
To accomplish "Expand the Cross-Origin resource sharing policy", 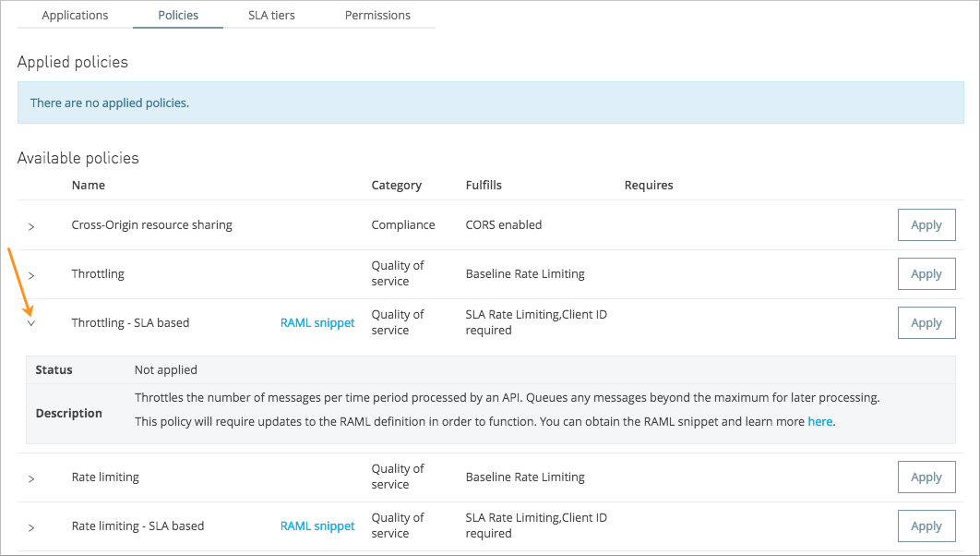I will (x=31, y=224).
